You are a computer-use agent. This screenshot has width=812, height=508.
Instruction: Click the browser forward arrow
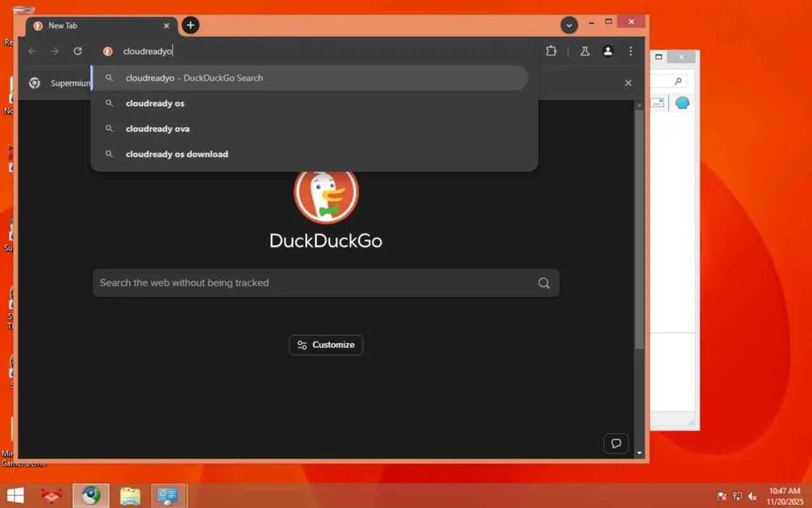55,51
